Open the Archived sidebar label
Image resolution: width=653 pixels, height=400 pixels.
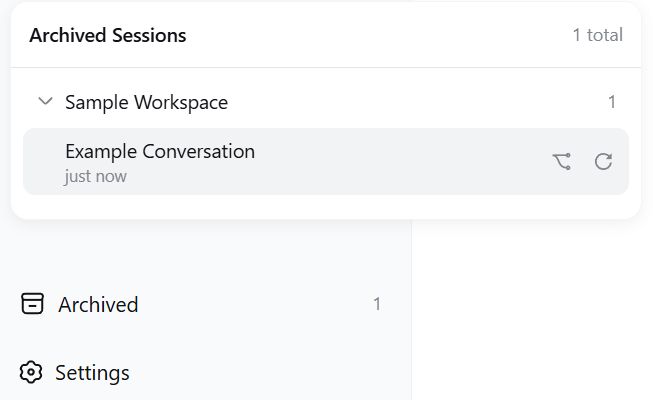[98, 305]
